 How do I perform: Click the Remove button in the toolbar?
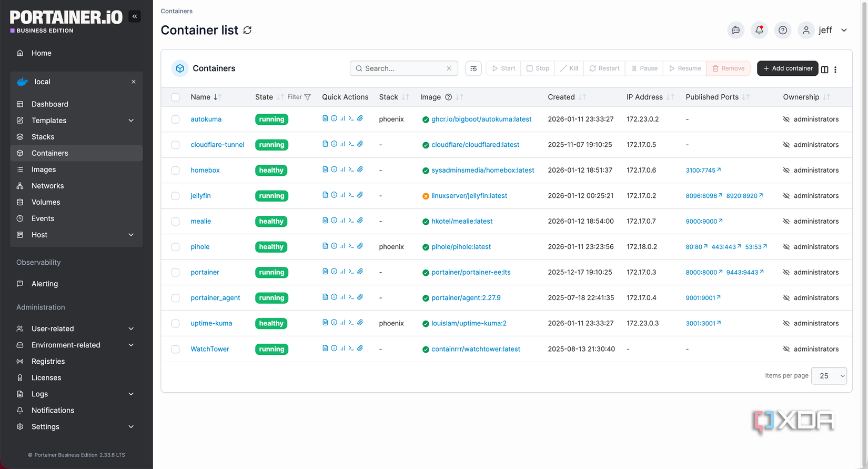point(729,68)
